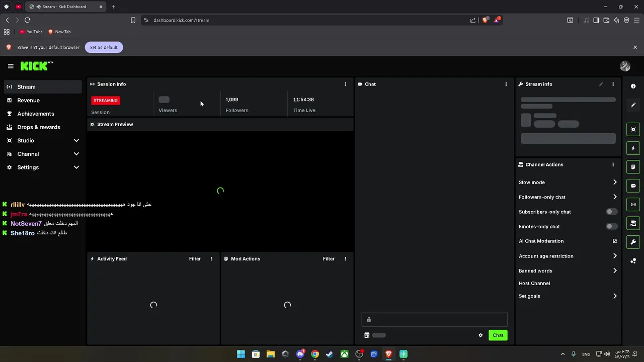Reload the page
The width and height of the screenshot is (644, 362).
[x=27, y=20]
